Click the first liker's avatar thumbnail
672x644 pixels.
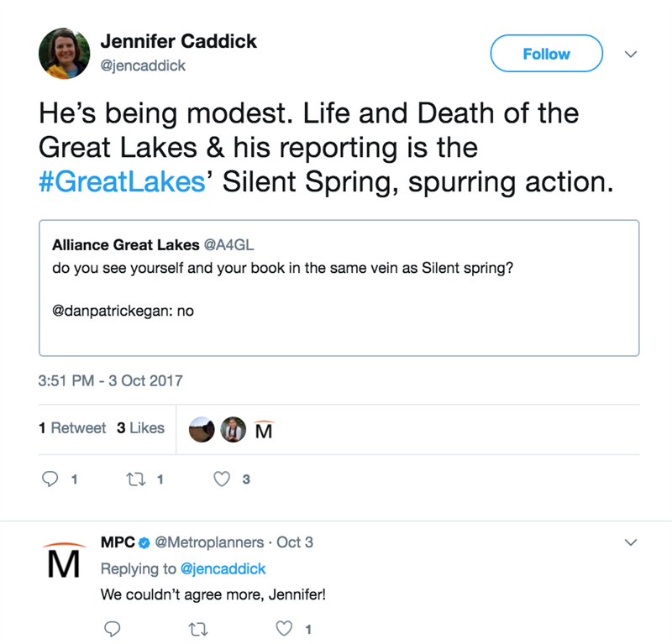coord(202,429)
